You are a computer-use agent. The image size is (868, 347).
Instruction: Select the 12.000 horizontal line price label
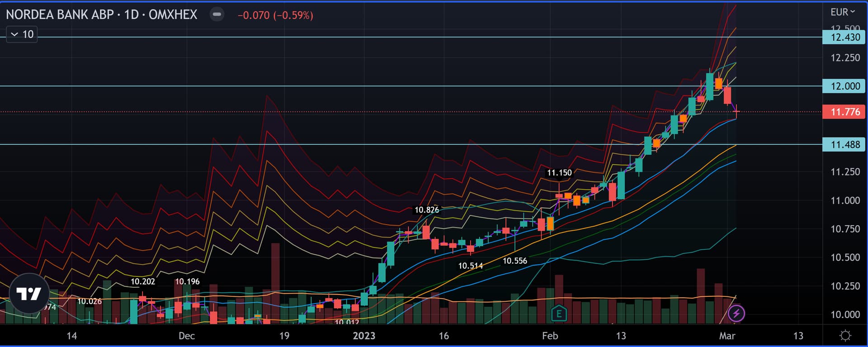(x=844, y=86)
